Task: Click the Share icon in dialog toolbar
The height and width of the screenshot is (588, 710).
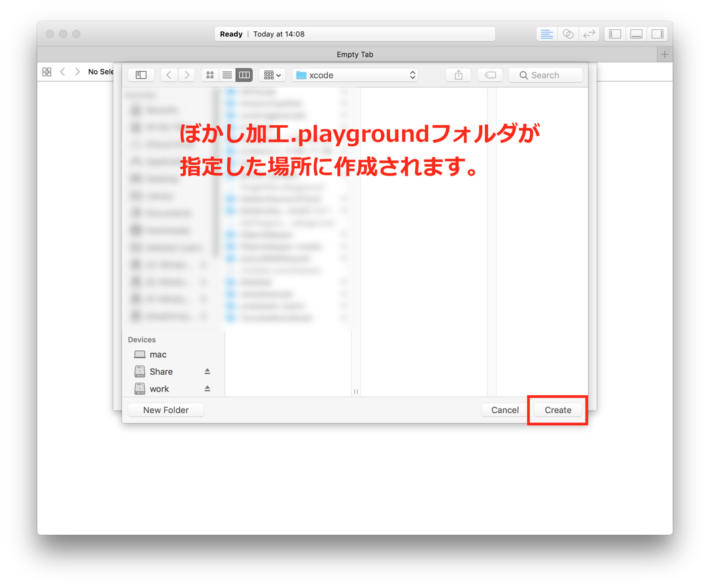Action: (458, 75)
